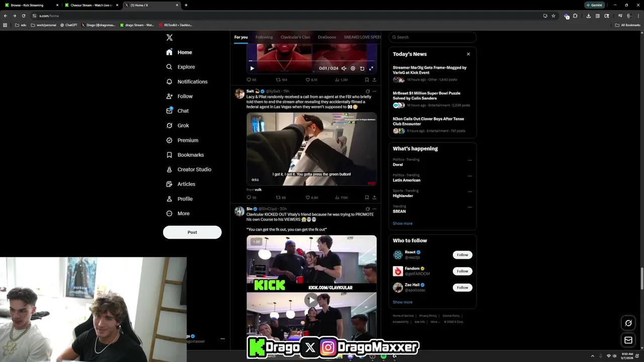Reply to Salt's post with 56 replies

click(x=251, y=198)
